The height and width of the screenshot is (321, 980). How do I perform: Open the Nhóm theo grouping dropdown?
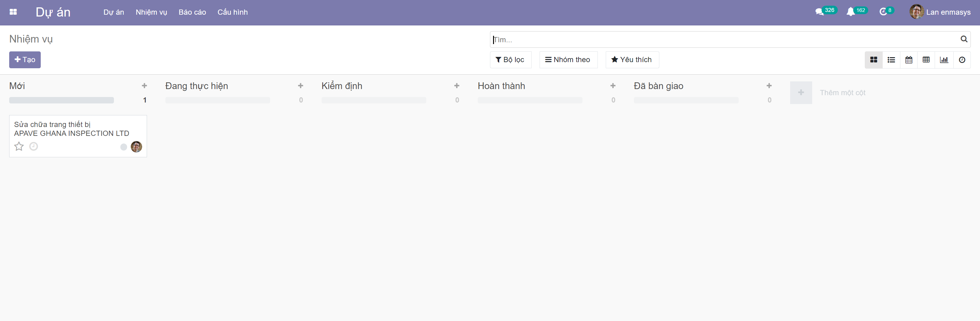click(568, 60)
